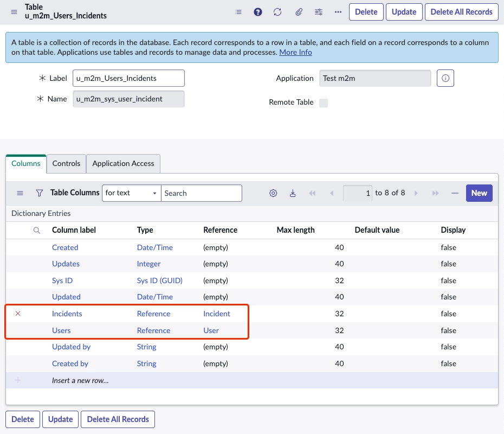This screenshot has width=504, height=434.
Task: Switch to the Application Access tab
Action: [123, 163]
